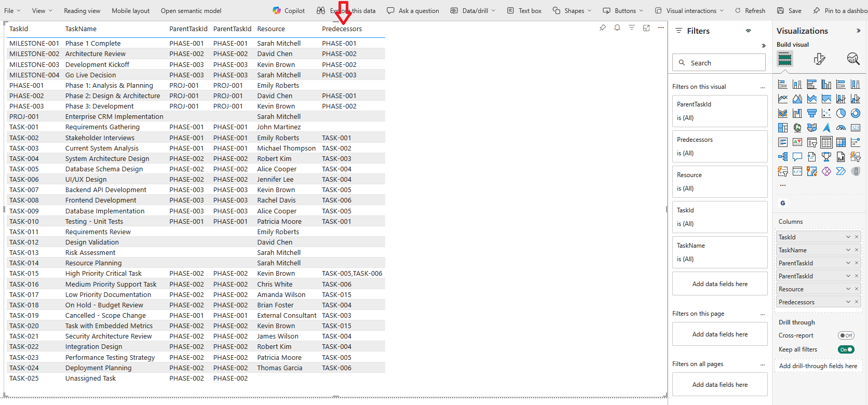Expand the TaskName column field dropdown

pos(848,250)
